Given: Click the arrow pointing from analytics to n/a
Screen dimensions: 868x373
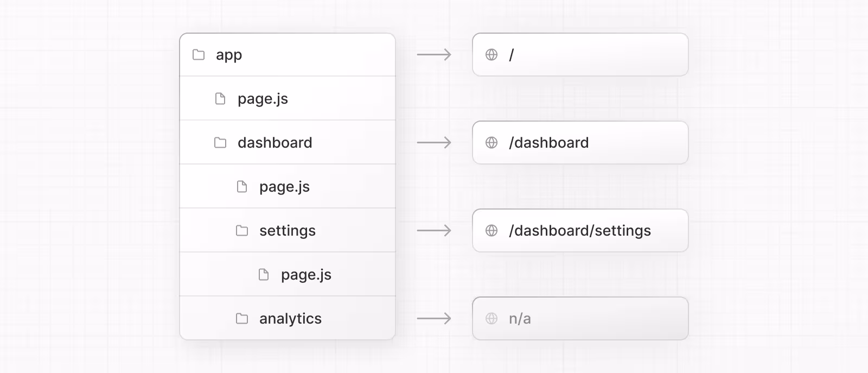Looking at the screenshot, I should pos(434,319).
